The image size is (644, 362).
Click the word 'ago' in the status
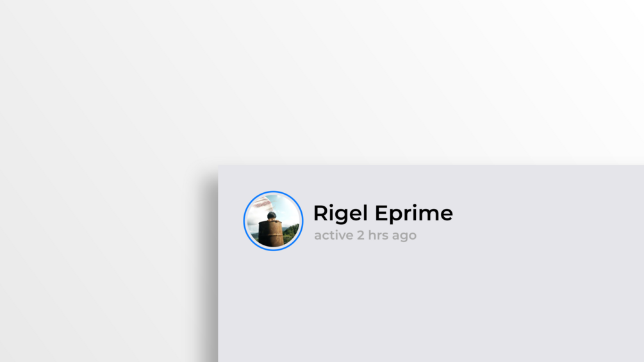click(404, 236)
